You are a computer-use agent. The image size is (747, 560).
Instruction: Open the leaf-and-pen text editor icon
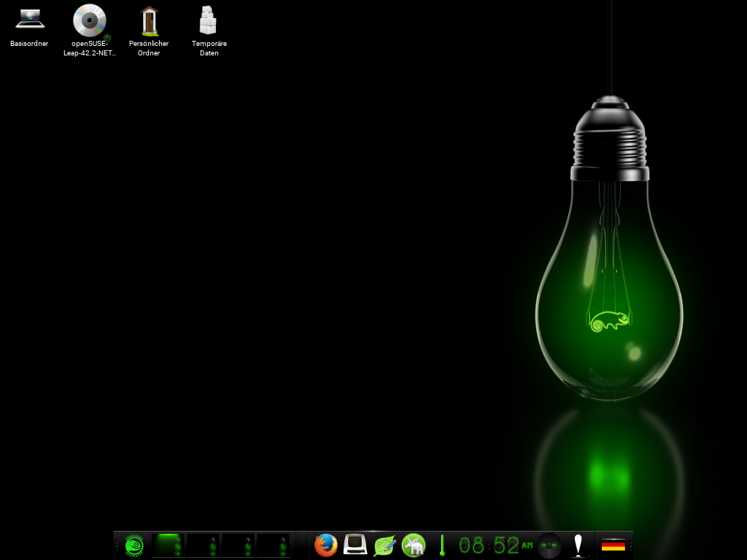[x=384, y=545]
